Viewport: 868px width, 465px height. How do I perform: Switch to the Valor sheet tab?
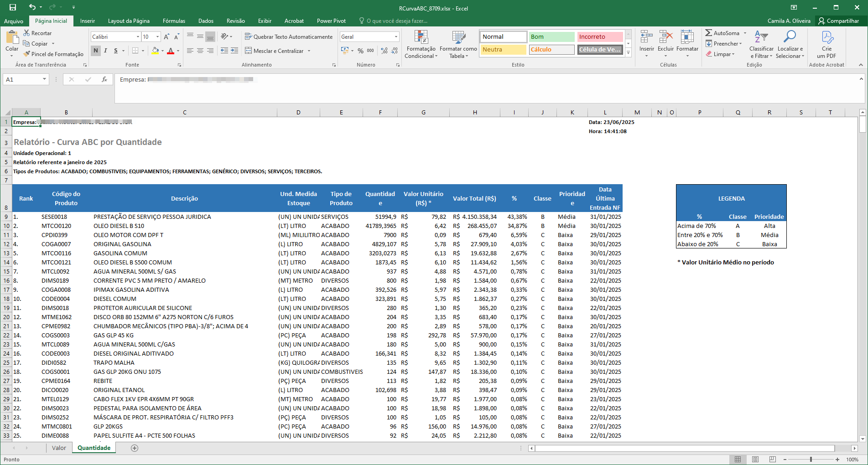point(59,448)
